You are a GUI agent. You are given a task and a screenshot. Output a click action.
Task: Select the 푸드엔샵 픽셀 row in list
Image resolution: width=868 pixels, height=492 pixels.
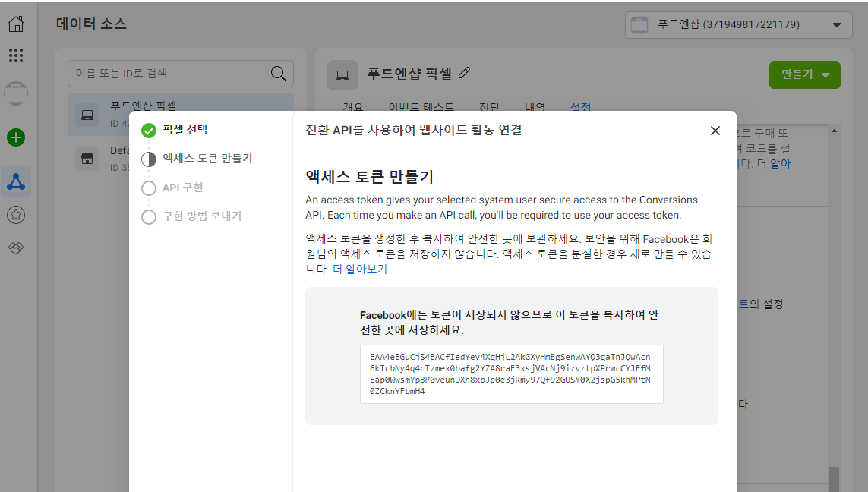pos(181,115)
